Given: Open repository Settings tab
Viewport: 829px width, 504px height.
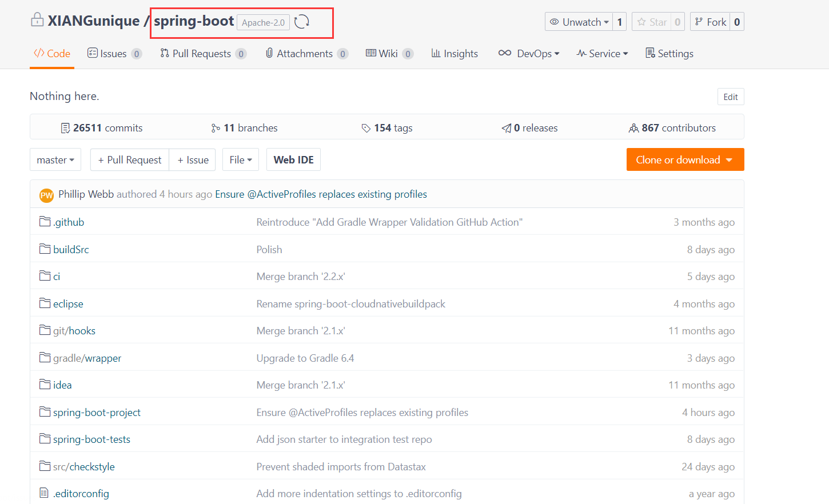Looking at the screenshot, I should coord(669,53).
